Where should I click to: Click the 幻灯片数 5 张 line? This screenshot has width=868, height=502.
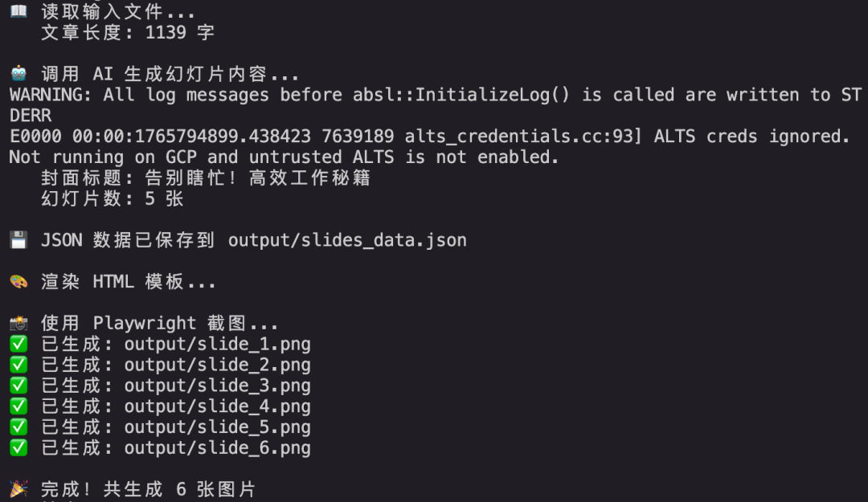point(112,198)
